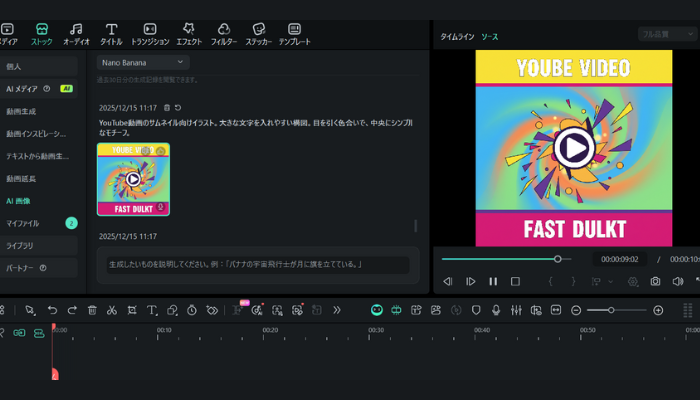
Task: Click the current timecode 00:00:09:02 field
Action: [620, 259]
